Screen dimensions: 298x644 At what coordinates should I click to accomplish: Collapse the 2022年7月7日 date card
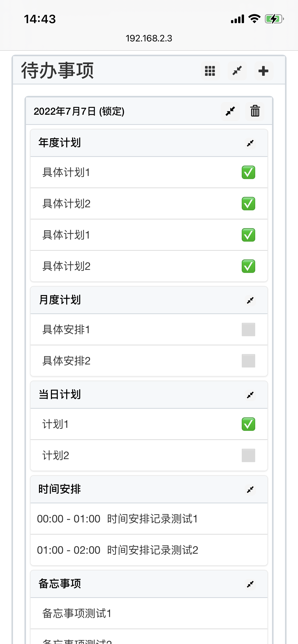click(x=230, y=111)
